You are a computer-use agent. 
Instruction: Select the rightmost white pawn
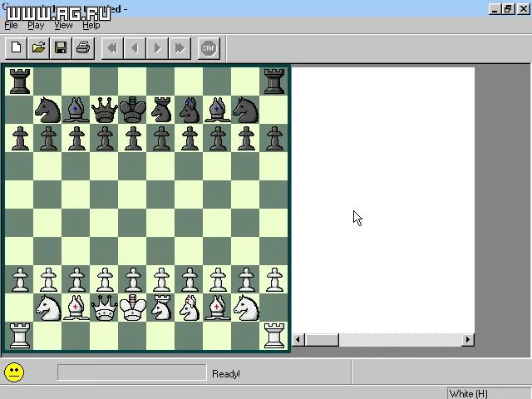(x=274, y=279)
